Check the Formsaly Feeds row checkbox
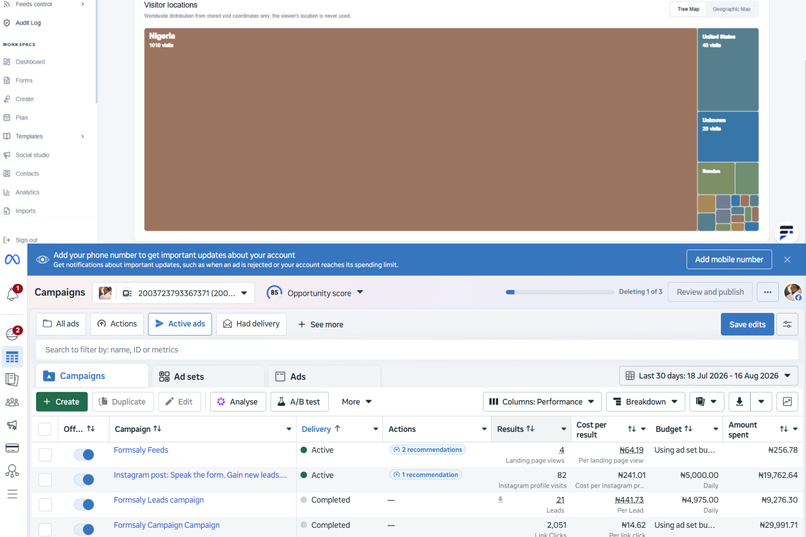This screenshot has height=537, width=806. pos(45,454)
